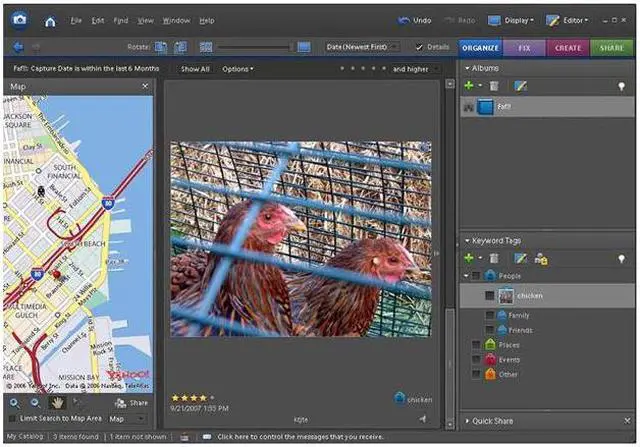The height and width of the screenshot is (447, 640).
Task: Rotate the photo left
Action: coord(161,47)
